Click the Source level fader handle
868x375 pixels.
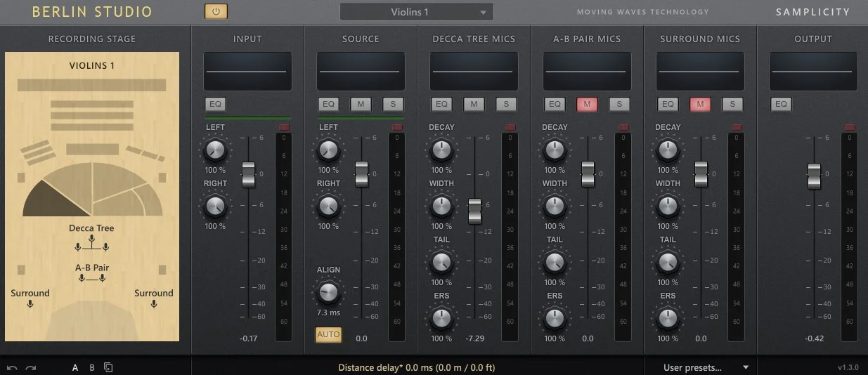(361, 173)
